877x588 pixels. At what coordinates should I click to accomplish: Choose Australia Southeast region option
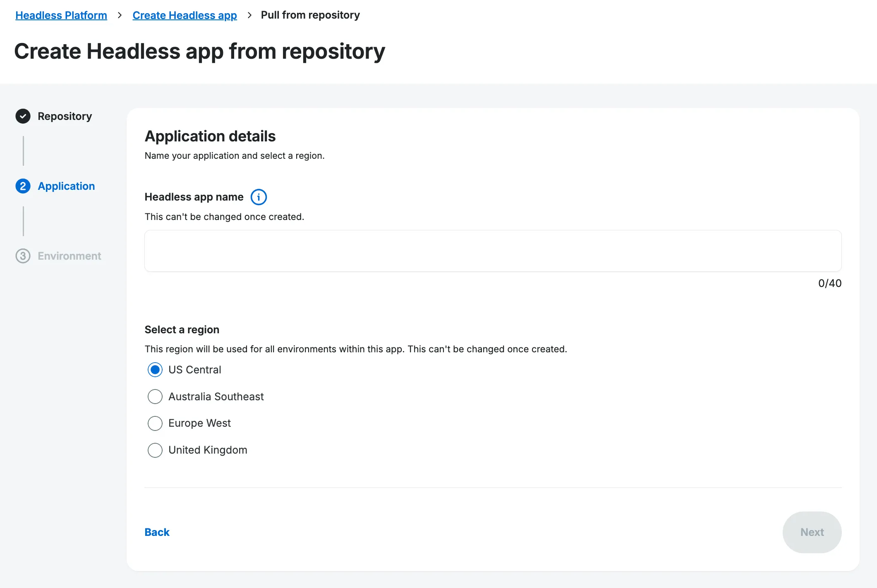[155, 397]
